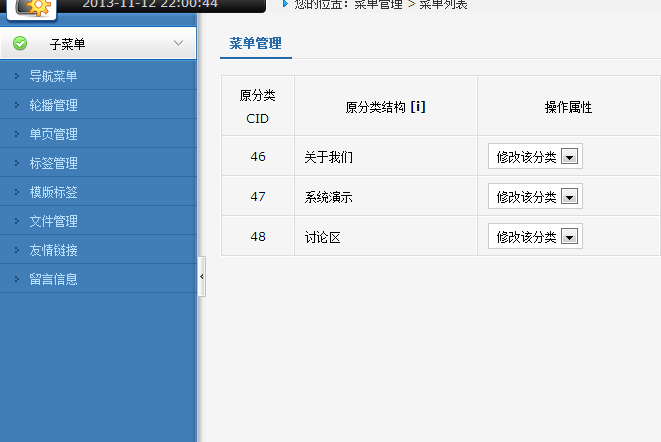Open the 修改该分类 dropdown for 关于我们
The width and height of the screenshot is (661, 442).
(x=570, y=157)
